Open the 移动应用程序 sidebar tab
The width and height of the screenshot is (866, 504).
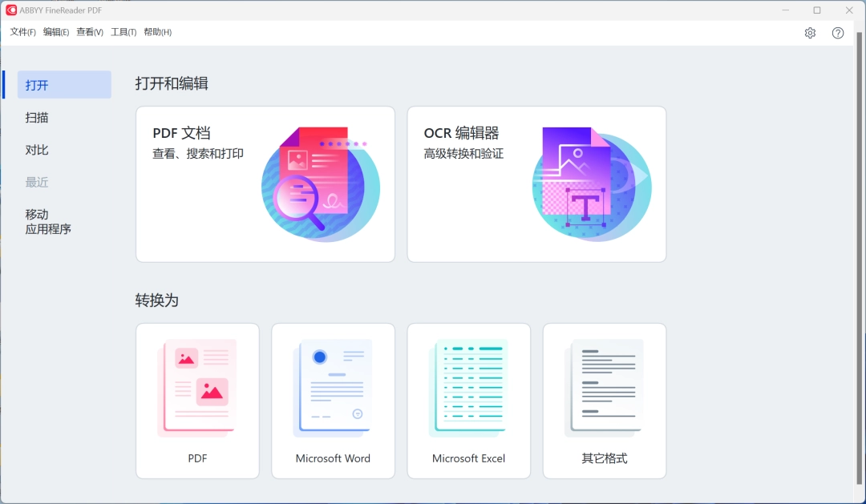pyautogui.click(x=48, y=221)
